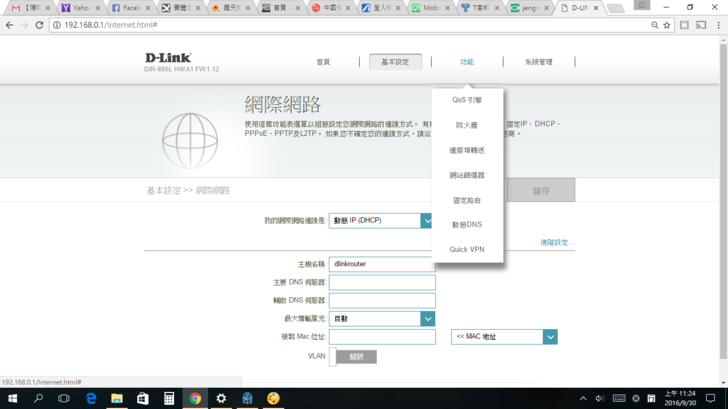Expand the 動態 IP (DHCP) connection type dropdown

pyautogui.click(x=427, y=221)
